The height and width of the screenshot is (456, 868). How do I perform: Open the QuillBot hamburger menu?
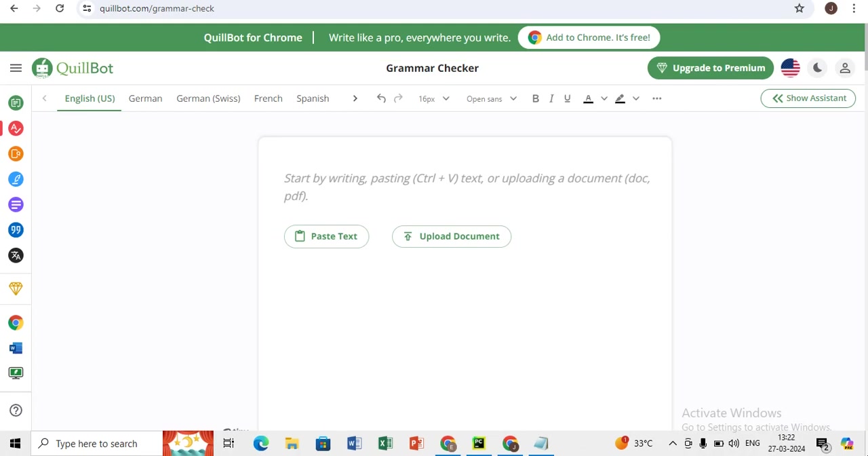(16, 68)
